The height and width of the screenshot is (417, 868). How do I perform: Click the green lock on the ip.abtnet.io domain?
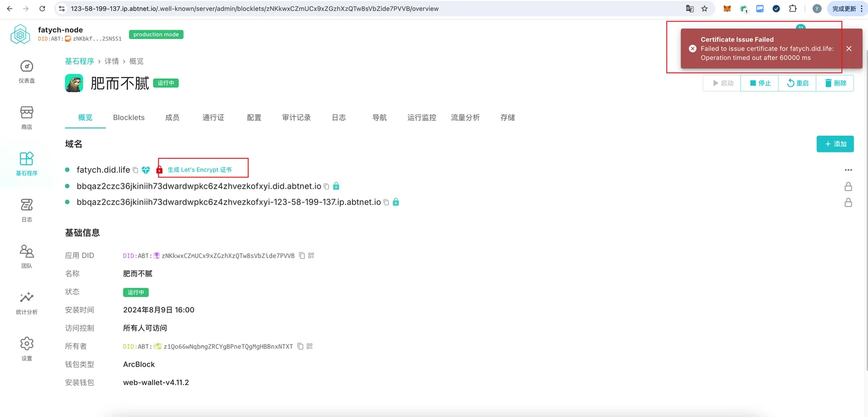pos(396,202)
